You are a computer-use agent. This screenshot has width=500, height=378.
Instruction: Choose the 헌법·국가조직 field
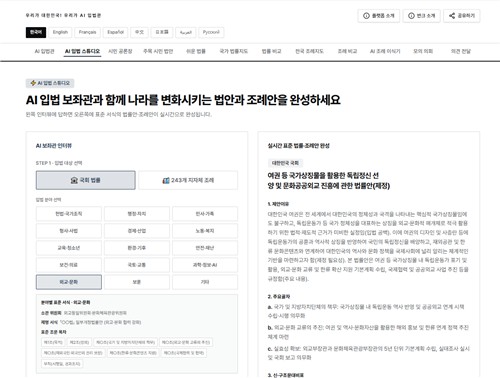(69, 214)
